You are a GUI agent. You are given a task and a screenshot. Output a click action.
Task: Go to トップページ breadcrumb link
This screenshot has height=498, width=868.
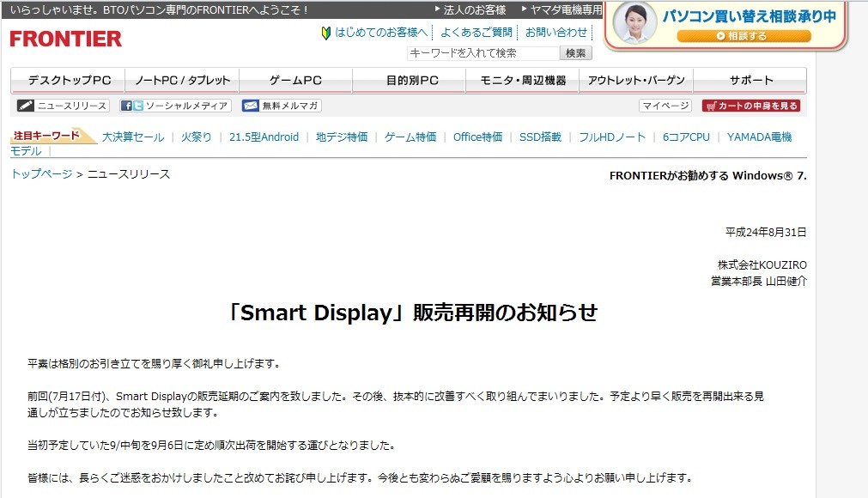click(41, 174)
